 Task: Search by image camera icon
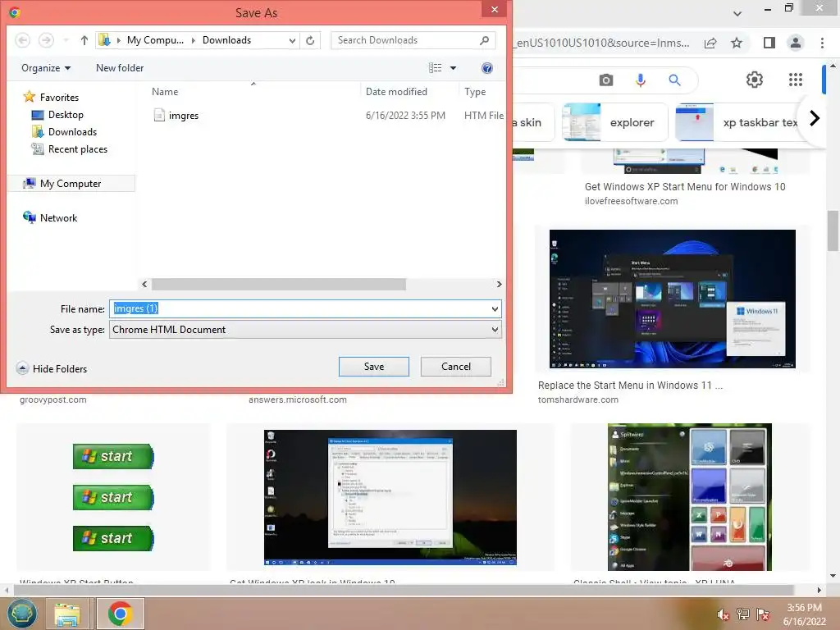point(606,80)
